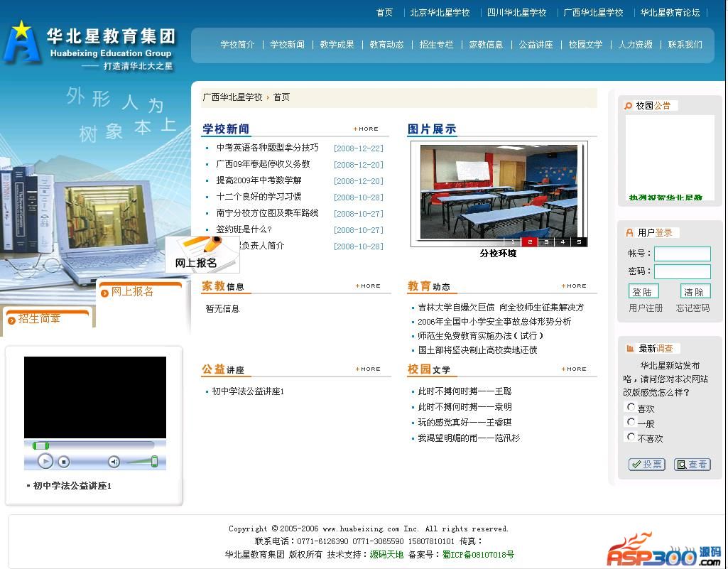The height and width of the screenshot is (569, 728).
Task: Switch slideshow to image 3
Action: click(x=545, y=242)
